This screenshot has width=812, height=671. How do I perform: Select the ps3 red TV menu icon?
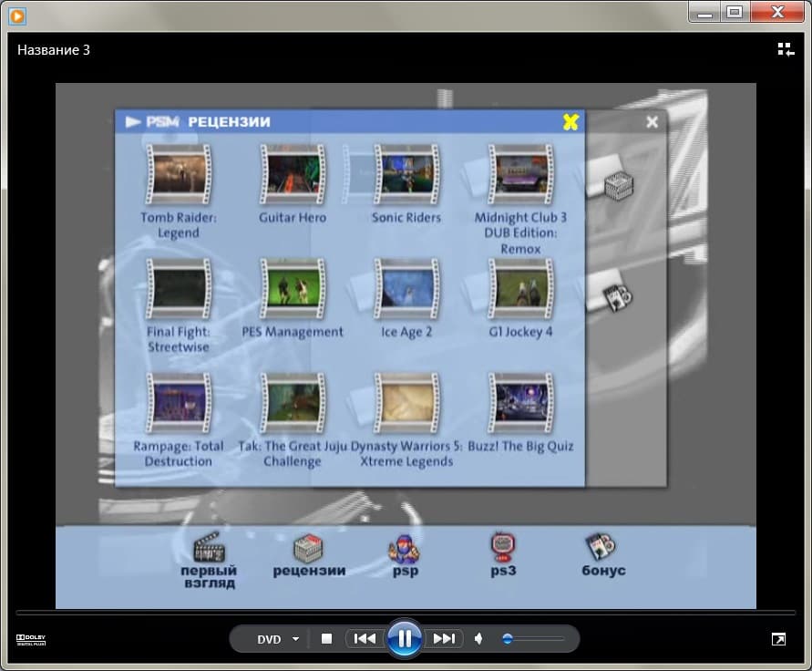[502, 547]
